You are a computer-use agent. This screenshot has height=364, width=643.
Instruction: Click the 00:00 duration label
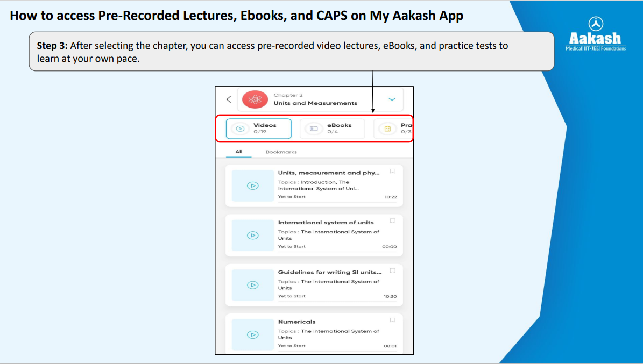[389, 247]
